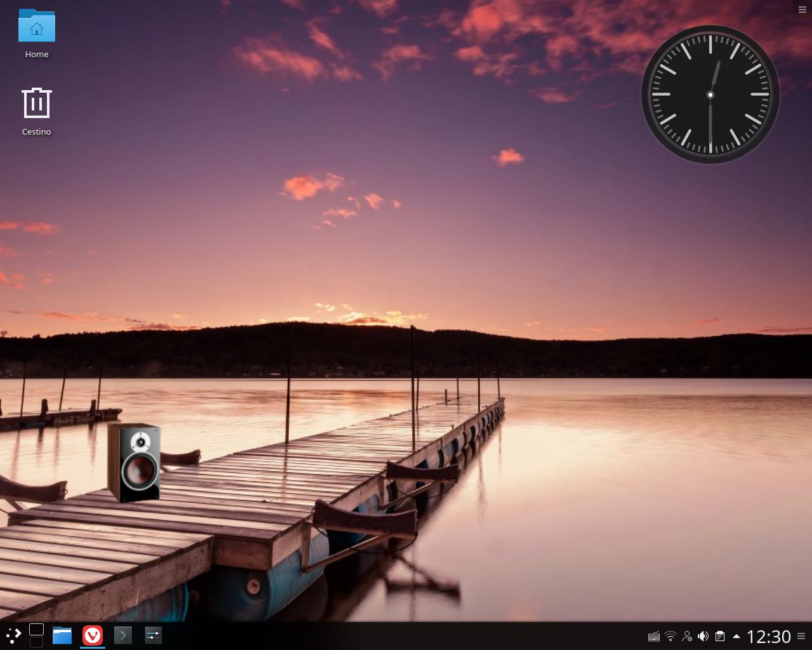
Task: Open the panel settings hamburger button
Action: pyautogui.click(x=802, y=636)
